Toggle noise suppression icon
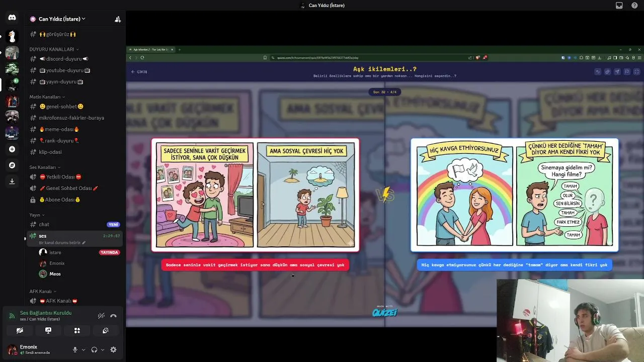644x362 pixels. click(101, 316)
